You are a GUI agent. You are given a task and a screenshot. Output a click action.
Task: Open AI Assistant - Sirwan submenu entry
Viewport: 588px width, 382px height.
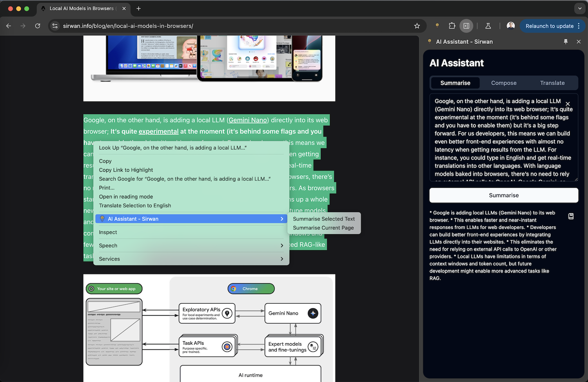click(x=191, y=219)
